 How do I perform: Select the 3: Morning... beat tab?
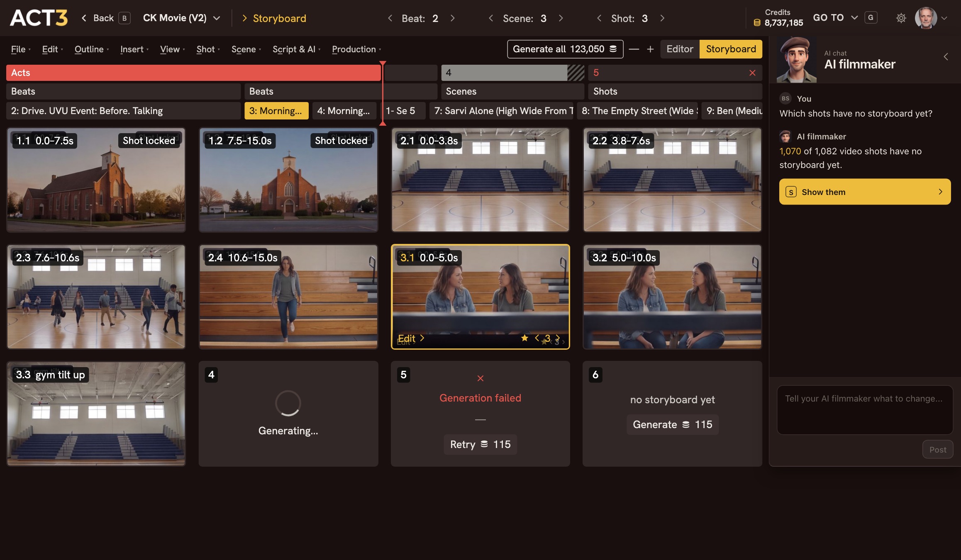[x=276, y=111]
